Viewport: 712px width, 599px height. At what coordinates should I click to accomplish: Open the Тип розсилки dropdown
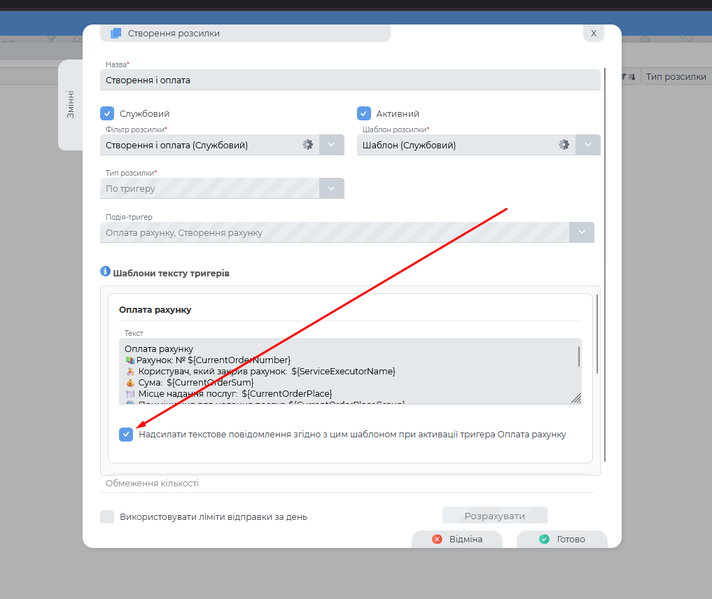[331, 188]
